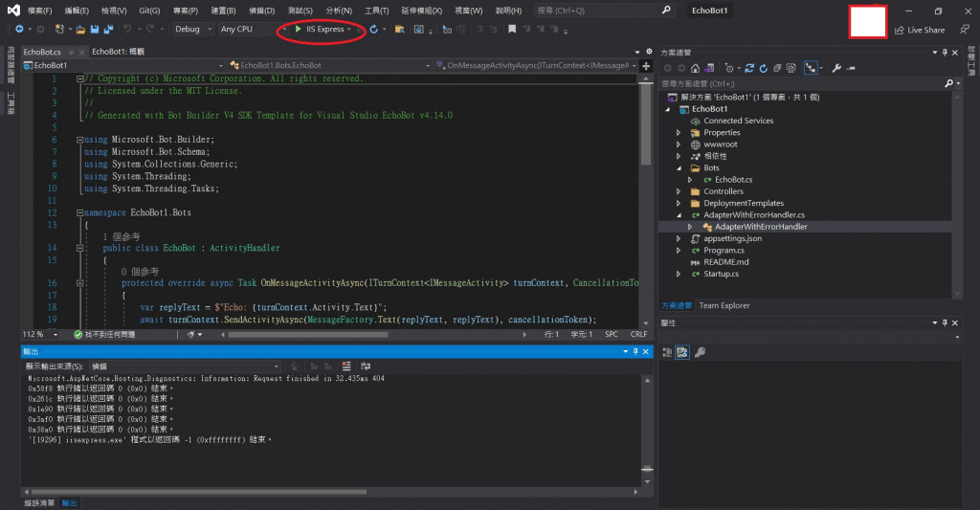Collapse the class EchoBot code block
This screenshot has width=980, height=510.
pos(80,248)
